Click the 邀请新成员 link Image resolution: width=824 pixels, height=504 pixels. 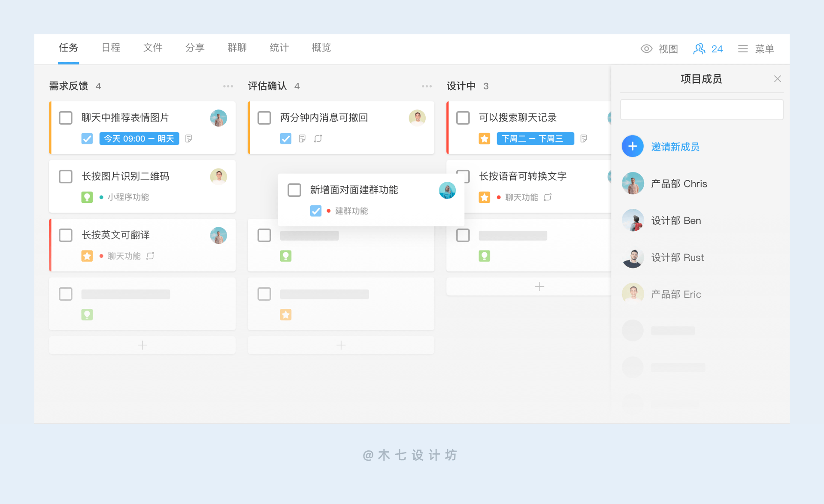(x=675, y=147)
